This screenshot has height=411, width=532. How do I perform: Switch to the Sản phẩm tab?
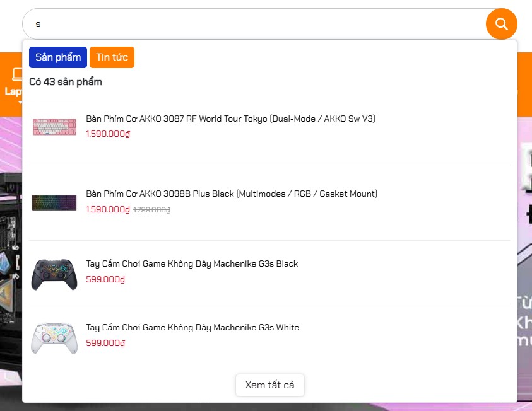tap(58, 57)
